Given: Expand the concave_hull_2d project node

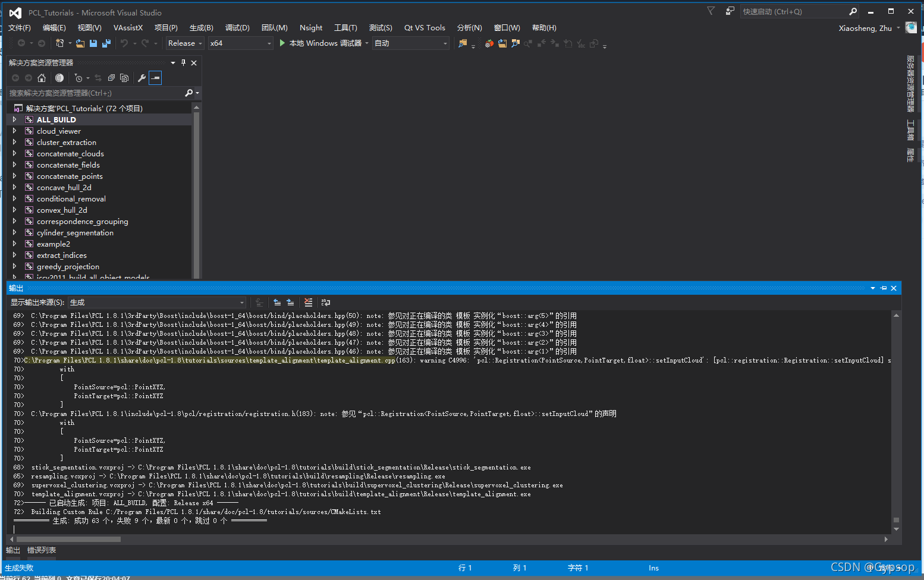Looking at the screenshot, I should coord(14,187).
